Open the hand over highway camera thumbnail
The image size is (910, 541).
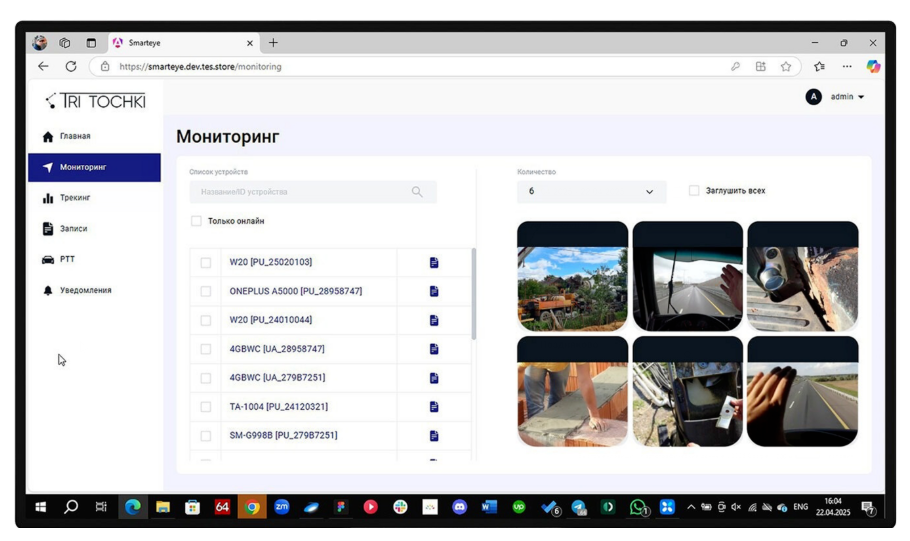803,392
